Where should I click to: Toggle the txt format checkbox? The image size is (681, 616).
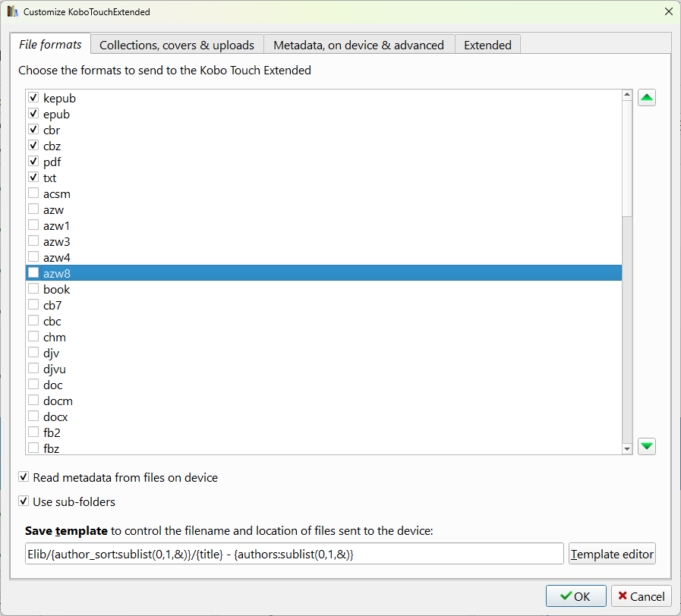(x=33, y=177)
